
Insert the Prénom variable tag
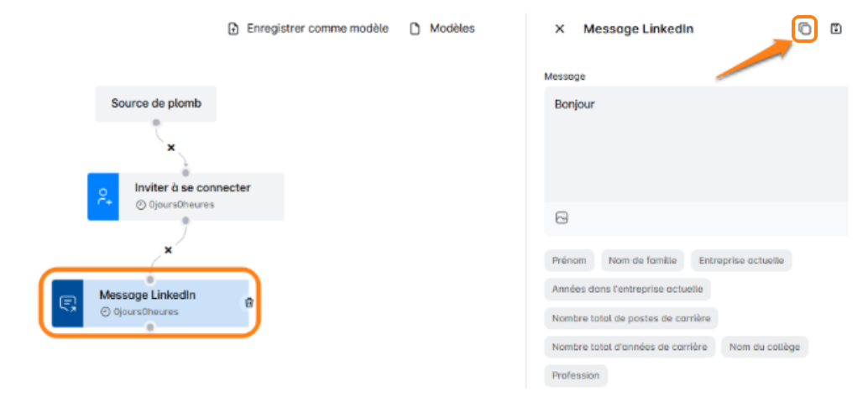pyautogui.click(x=569, y=260)
